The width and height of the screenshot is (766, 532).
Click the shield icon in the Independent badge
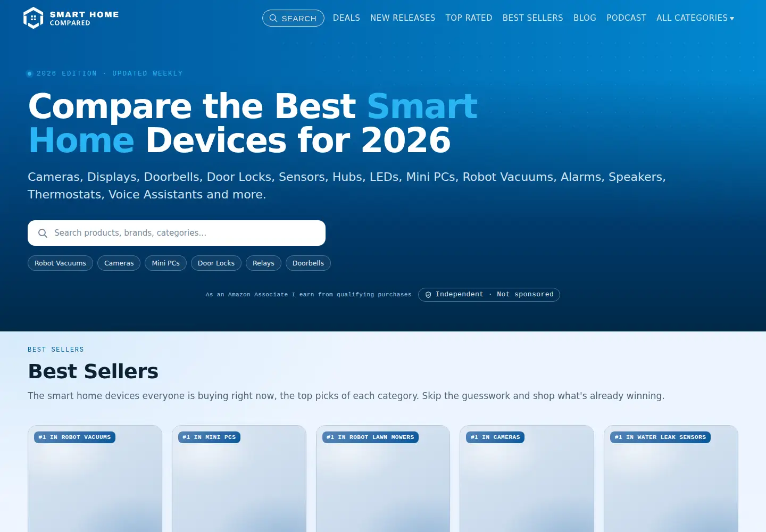coord(428,295)
